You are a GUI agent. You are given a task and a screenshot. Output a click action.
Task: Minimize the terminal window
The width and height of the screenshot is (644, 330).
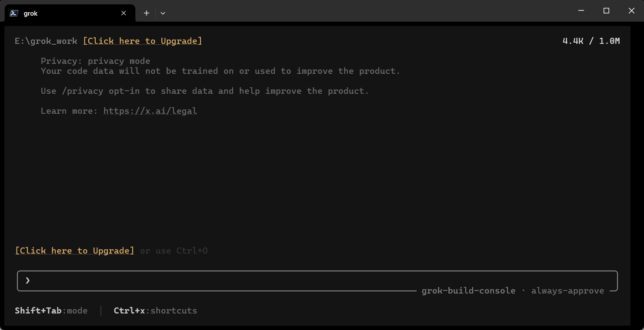point(581,10)
